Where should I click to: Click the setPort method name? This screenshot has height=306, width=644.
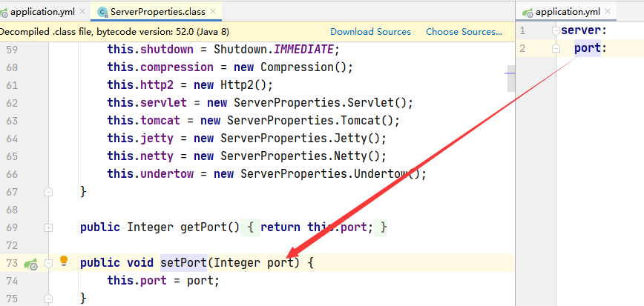pos(183,262)
